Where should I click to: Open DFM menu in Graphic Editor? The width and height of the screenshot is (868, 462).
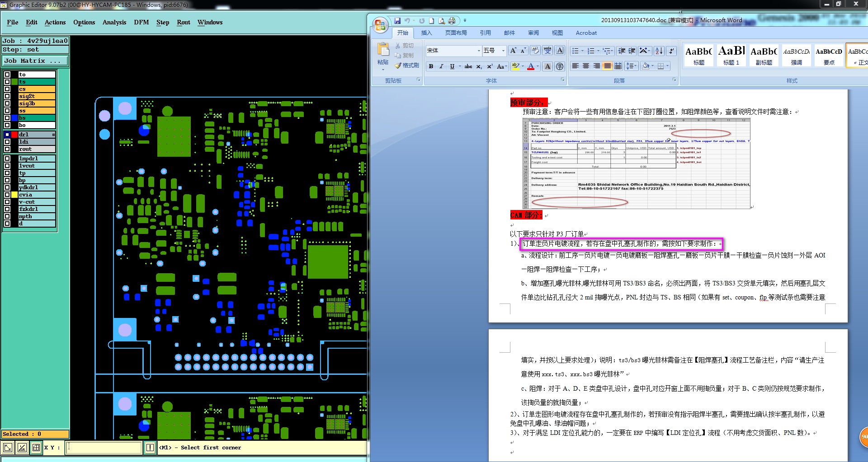point(142,22)
